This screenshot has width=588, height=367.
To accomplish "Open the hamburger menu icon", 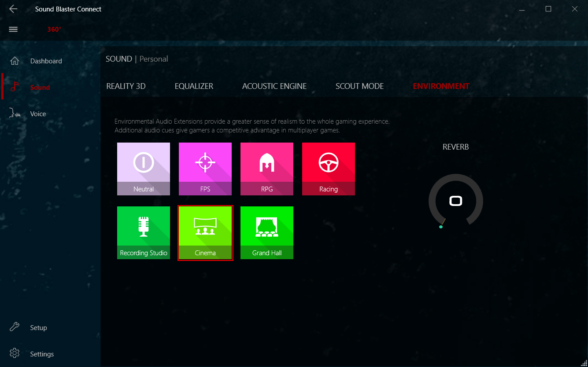I will [13, 29].
